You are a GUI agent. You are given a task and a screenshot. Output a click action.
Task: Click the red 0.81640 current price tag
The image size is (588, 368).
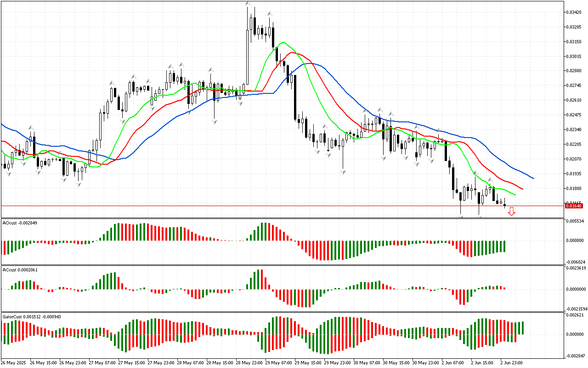coord(574,206)
